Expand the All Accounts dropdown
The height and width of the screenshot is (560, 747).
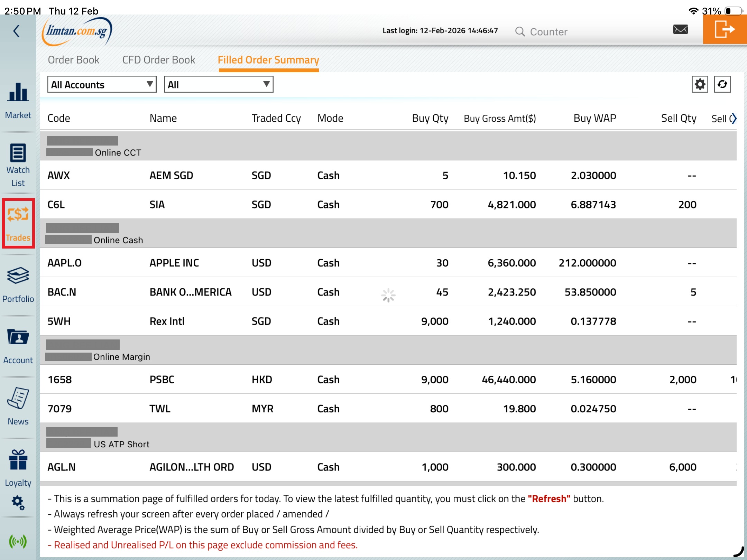click(x=102, y=84)
